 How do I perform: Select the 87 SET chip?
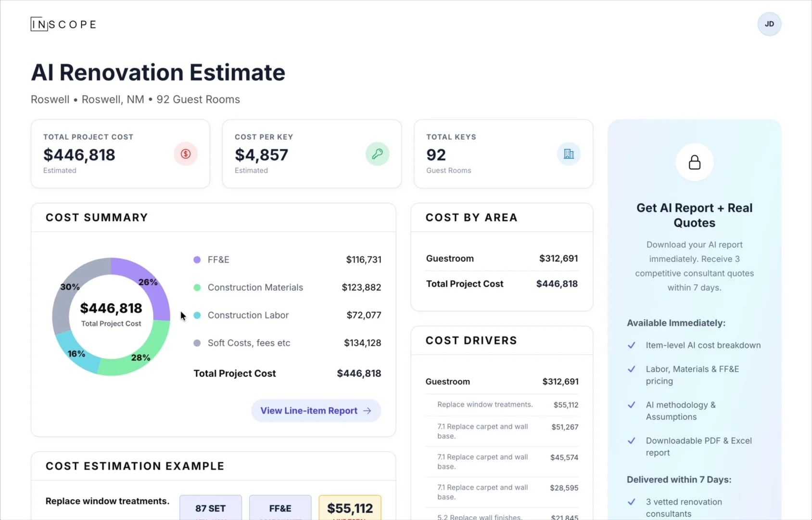(x=211, y=508)
